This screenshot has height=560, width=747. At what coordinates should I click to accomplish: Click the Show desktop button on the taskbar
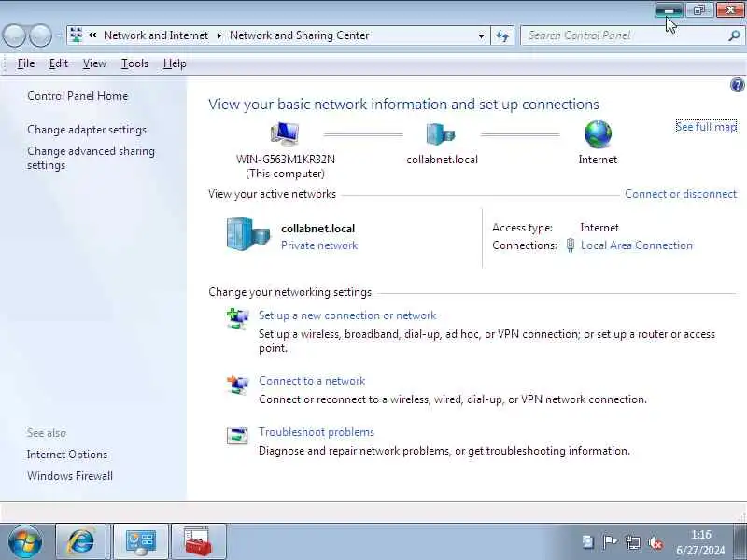coord(740,542)
